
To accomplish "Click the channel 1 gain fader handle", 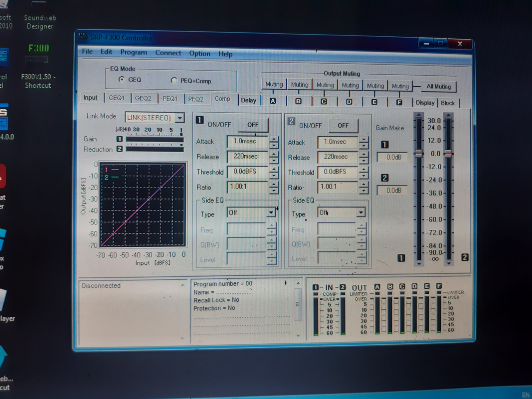I will click(419, 153).
